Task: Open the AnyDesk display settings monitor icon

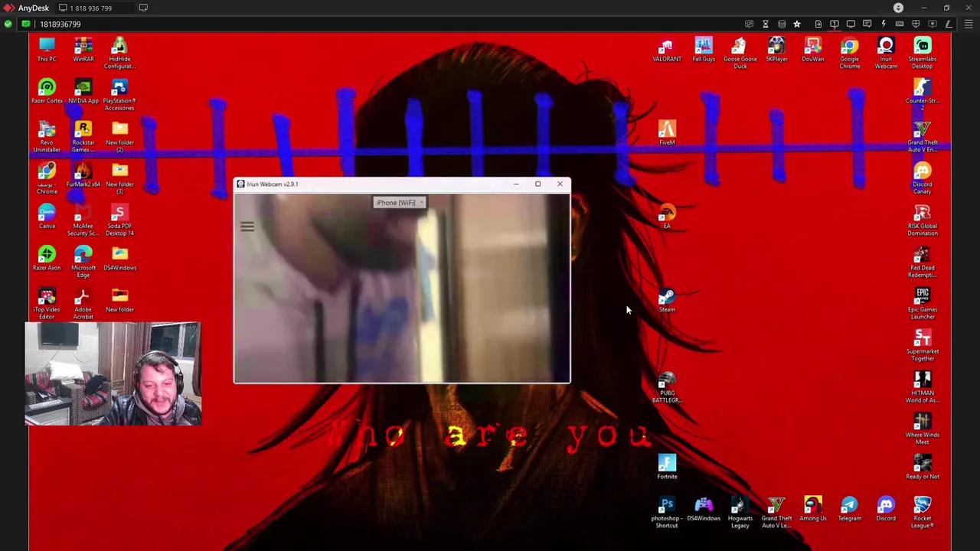Action: pyautogui.click(x=851, y=24)
